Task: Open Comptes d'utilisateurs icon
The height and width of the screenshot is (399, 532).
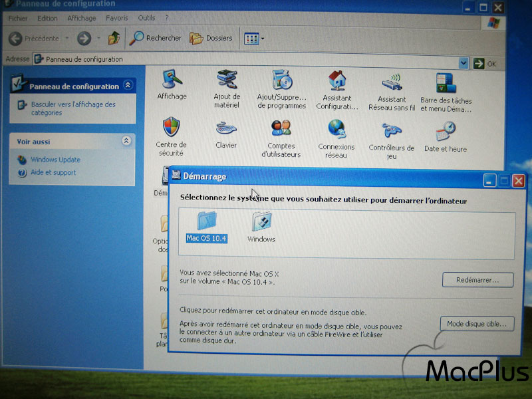Action: click(281, 138)
